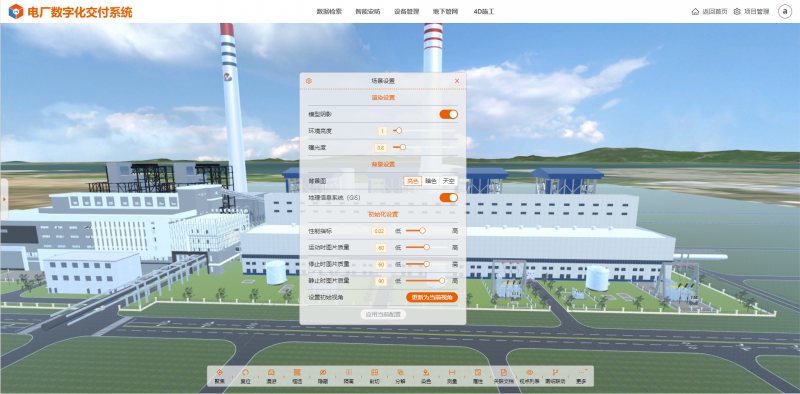The width and height of the screenshot is (800, 394).
Task: Click the 聚焦 (focus) tool icon
Action: tap(219, 373)
